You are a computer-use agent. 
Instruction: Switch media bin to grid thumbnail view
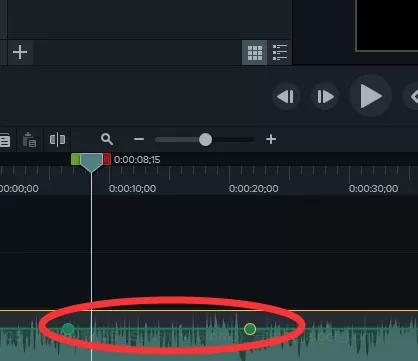pyautogui.click(x=254, y=53)
